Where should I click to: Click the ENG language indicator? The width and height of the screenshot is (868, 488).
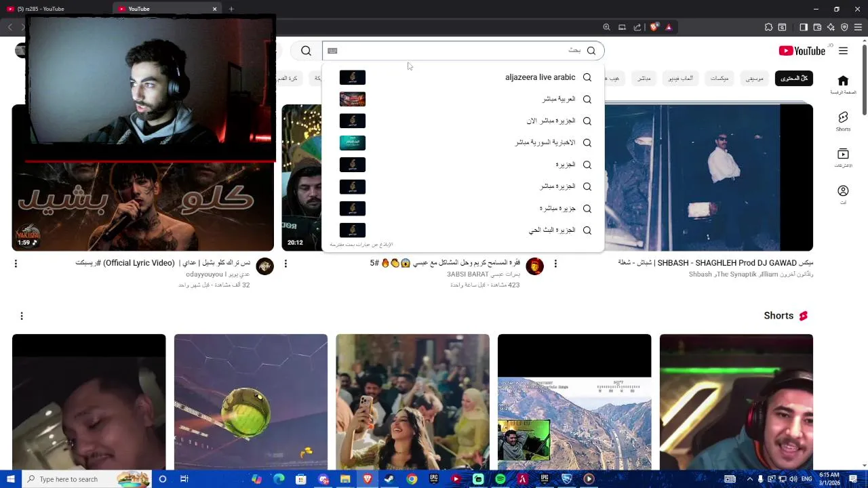click(807, 479)
